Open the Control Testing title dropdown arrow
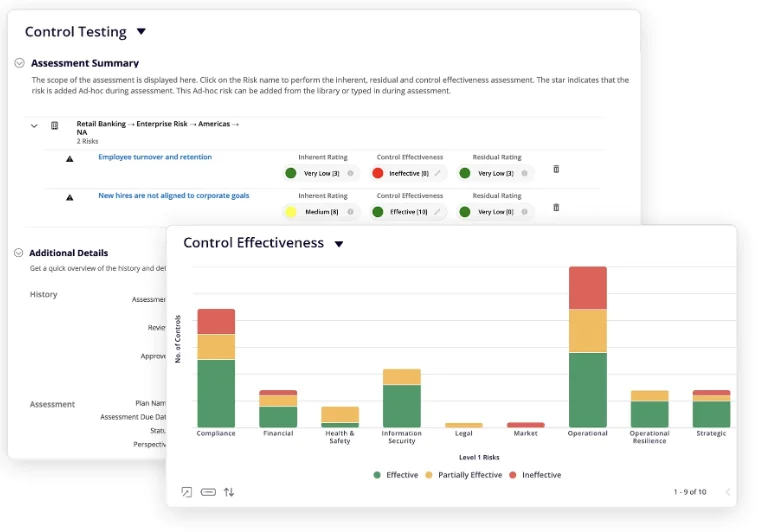 (x=141, y=32)
